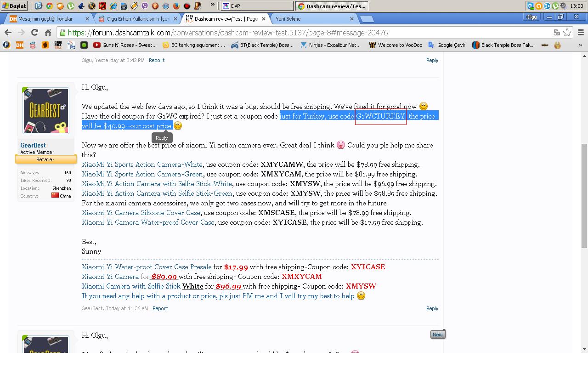The height and width of the screenshot is (380, 588).
Task: Open XiaoMi Yi Sports Action Camera-White link
Action: (x=142, y=164)
